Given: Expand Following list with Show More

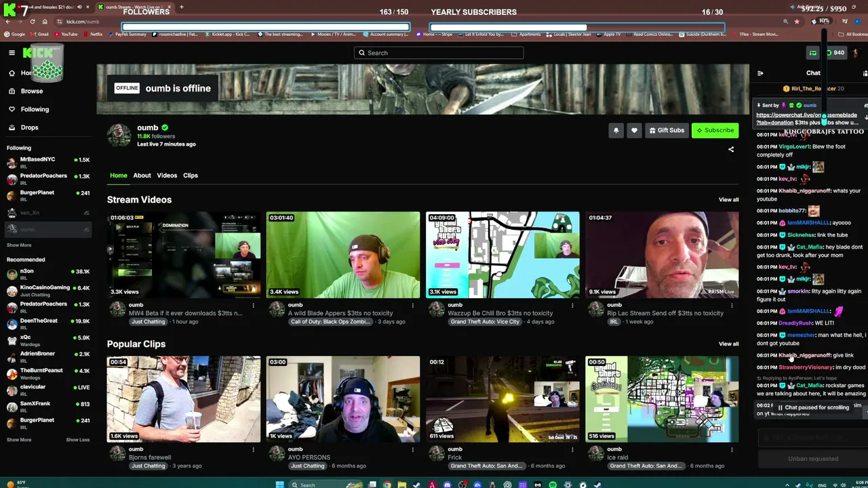Looking at the screenshot, I should 19,245.
